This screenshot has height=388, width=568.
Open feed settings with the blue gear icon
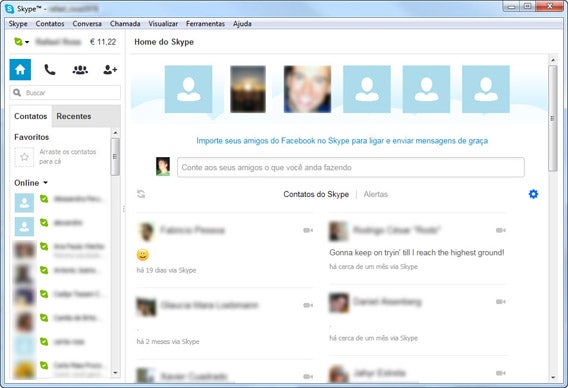533,194
